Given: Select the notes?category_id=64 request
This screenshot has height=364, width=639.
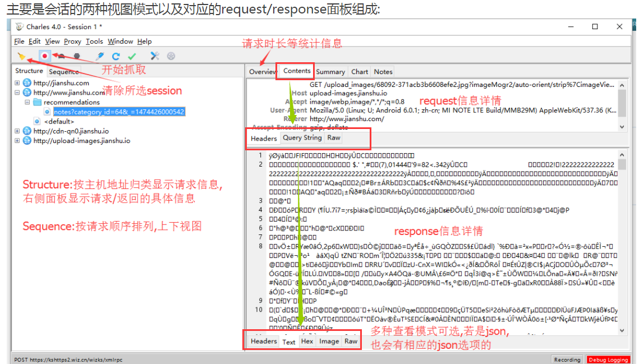Looking at the screenshot, I should 119,112.
